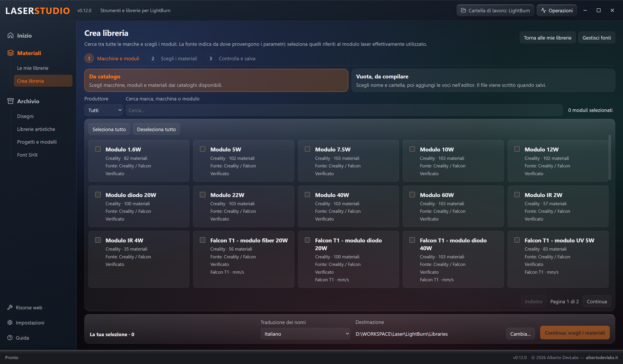Go to step 3 Controlla e salva

point(231,59)
